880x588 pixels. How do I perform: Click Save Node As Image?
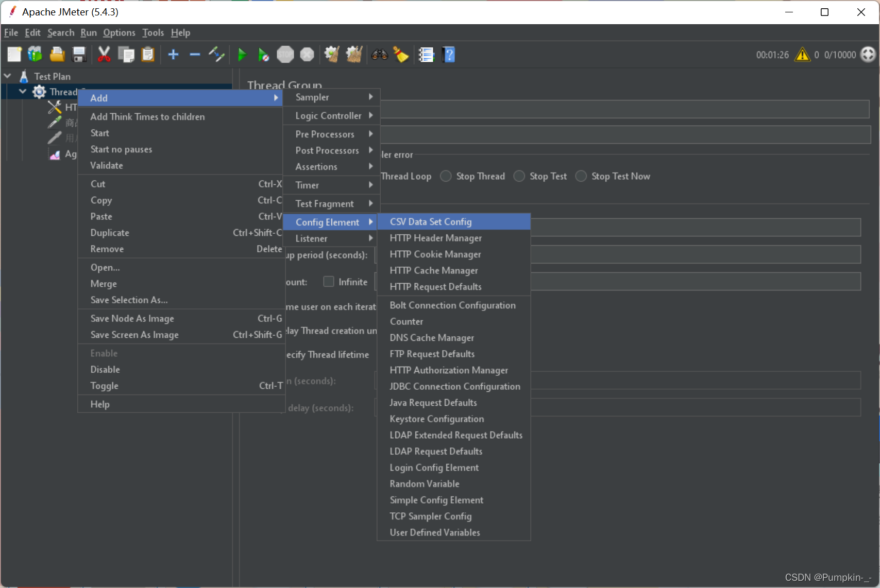180,319
